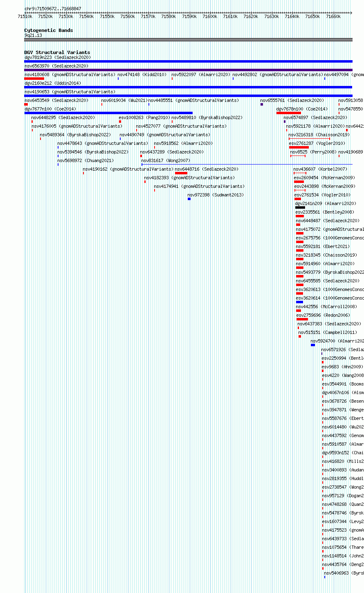
Task: Click nsv4190653 gnomADStructuralVariants label
Action: pos(70,92)
